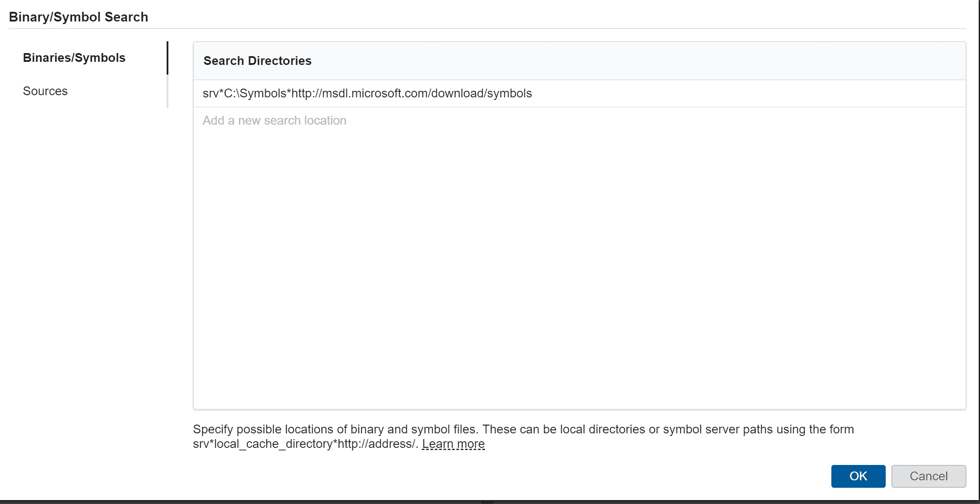This screenshot has height=504, width=980.
Task: Confirm symbol settings with OK
Action: click(x=858, y=476)
